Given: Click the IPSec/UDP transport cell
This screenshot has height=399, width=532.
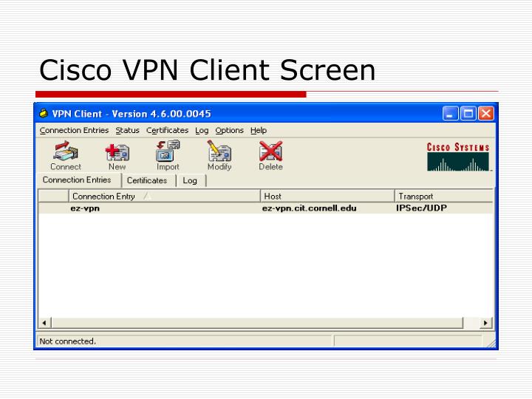Looking at the screenshot, I should (x=421, y=208).
